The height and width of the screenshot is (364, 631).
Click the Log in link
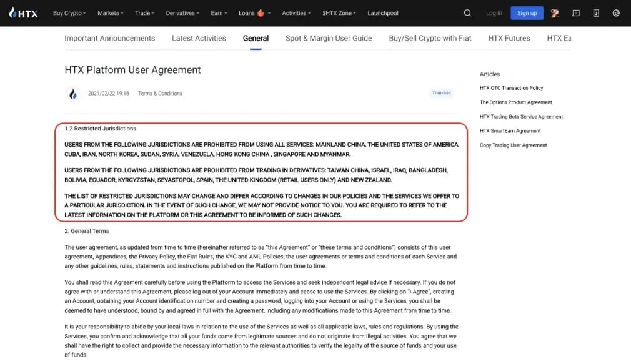click(494, 13)
